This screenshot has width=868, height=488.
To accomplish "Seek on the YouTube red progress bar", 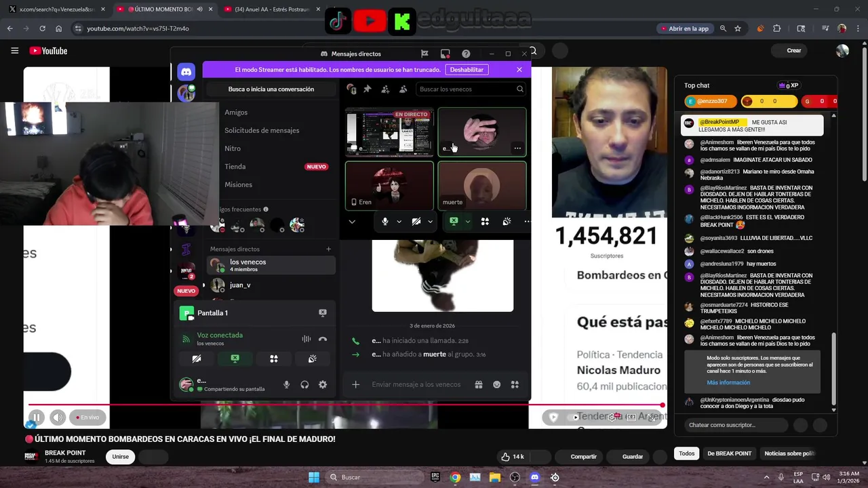I will tap(344, 405).
